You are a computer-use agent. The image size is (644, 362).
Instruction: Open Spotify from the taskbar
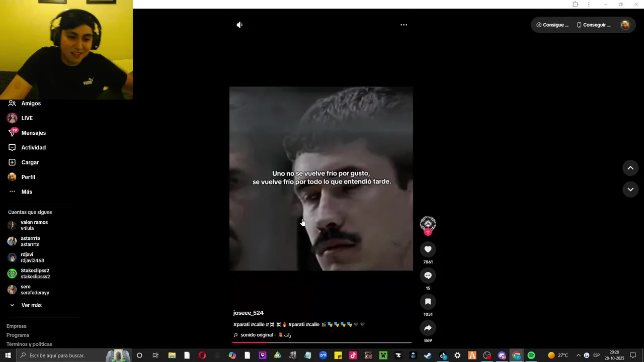pyautogui.click(x=531, y=355)
